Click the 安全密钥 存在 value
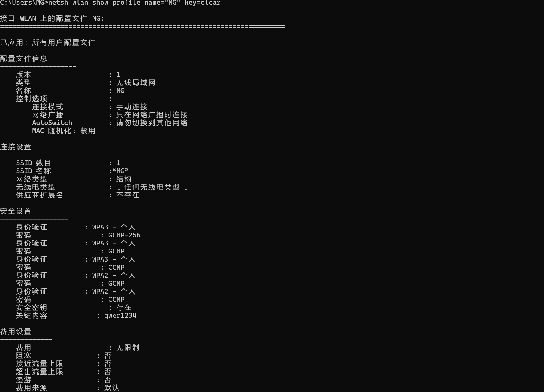This screenshot has height=392, width=544. 124,307
